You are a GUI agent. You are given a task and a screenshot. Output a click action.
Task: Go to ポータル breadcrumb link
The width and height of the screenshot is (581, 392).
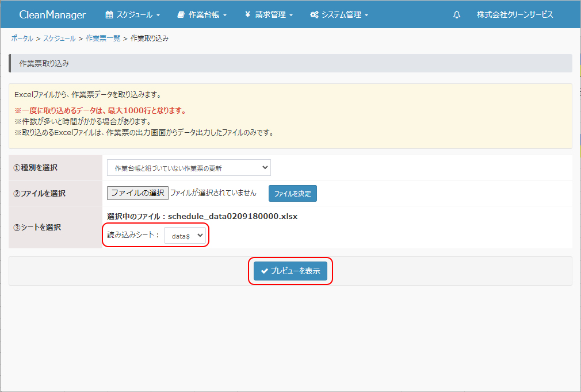click(22, 39)
